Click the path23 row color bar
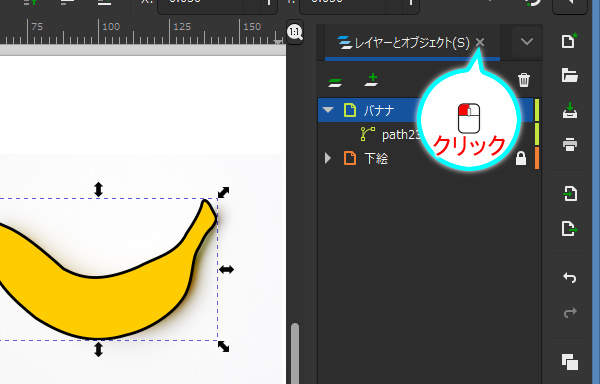 [x=536, y=134]
